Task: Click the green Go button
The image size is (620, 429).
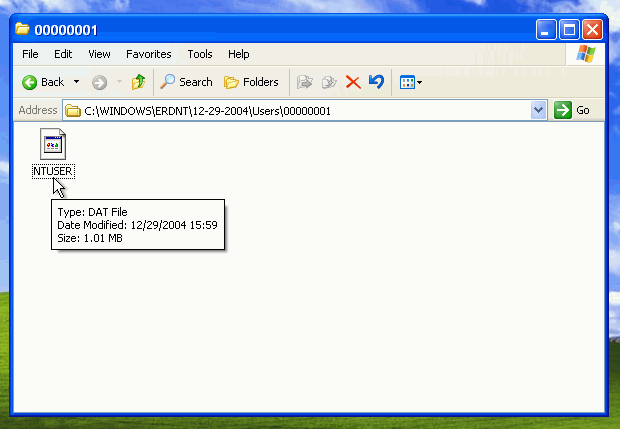Action: pyautogui.click(x=572, y=110)
